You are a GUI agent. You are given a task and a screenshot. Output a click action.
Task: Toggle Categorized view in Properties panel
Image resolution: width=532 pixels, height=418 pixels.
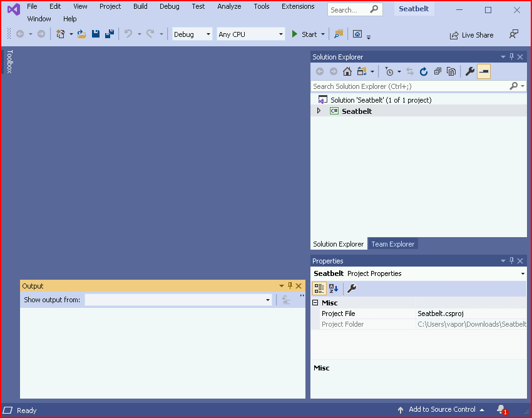click(319, 288)
